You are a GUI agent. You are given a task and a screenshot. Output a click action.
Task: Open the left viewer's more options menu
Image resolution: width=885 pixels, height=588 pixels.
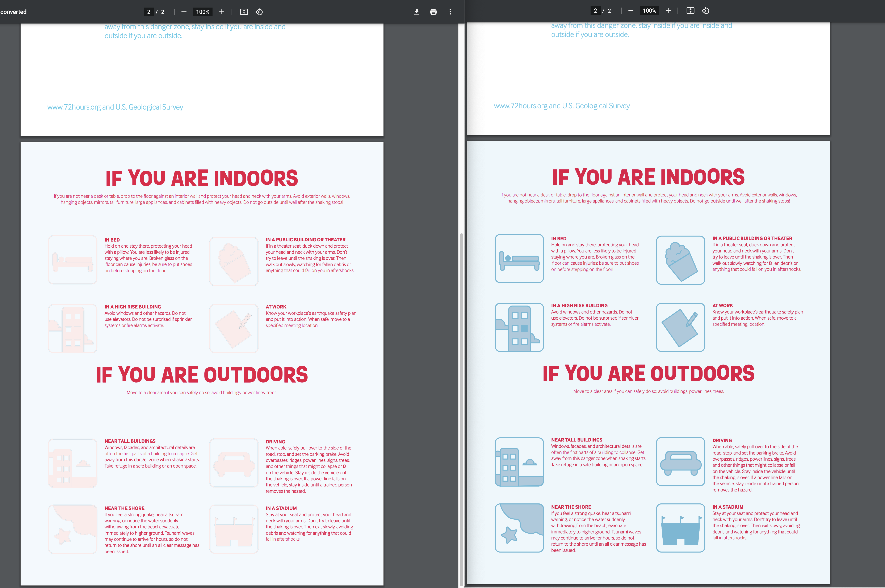(450, 12)
